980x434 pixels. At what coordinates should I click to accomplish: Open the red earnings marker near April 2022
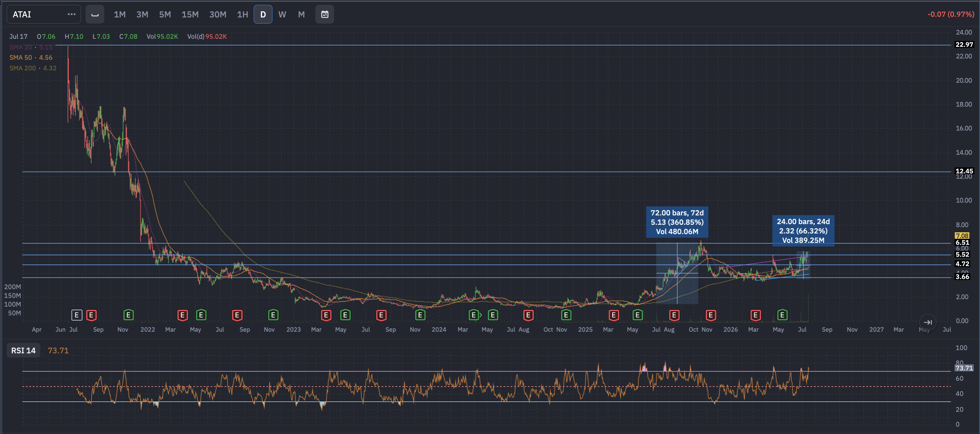tap(183, 315)
